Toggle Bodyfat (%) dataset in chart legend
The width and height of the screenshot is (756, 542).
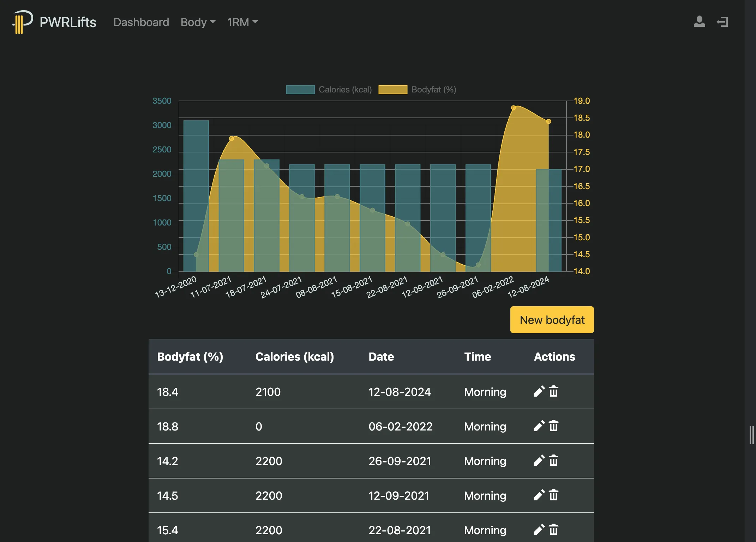tap(417, 90)
